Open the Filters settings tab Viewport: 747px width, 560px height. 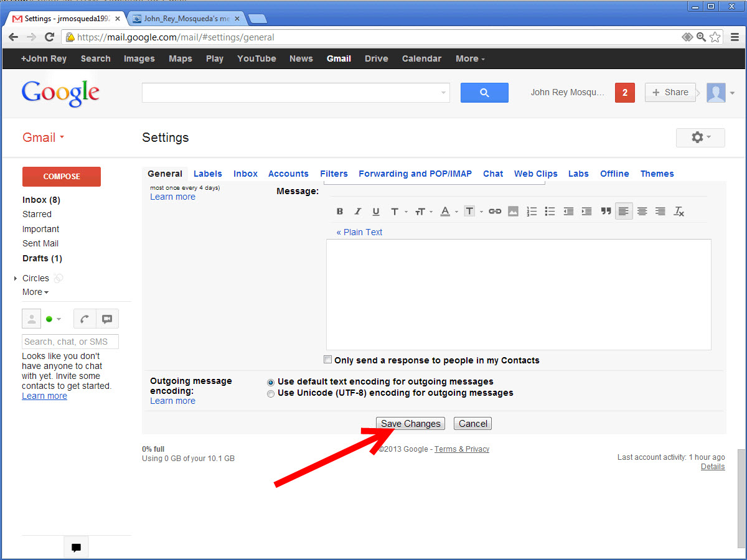click(x=334, y=174)
